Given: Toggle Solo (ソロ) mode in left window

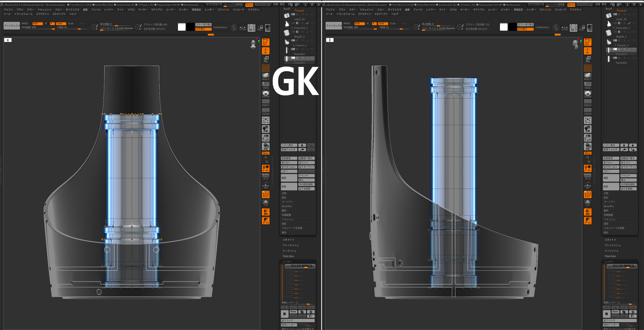Looking at the screenshot, I should point(265,203).
